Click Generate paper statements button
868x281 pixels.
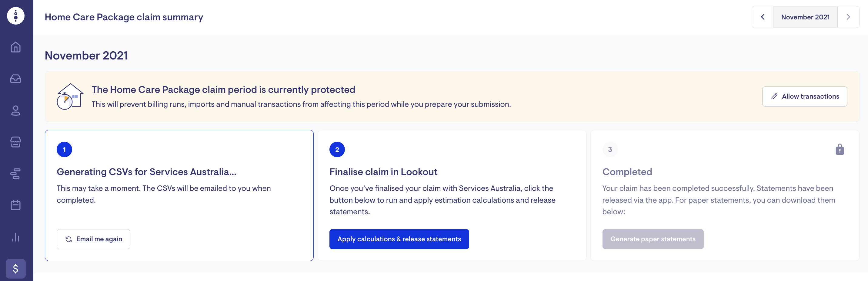pyautogui.click(x=653, y=239)
